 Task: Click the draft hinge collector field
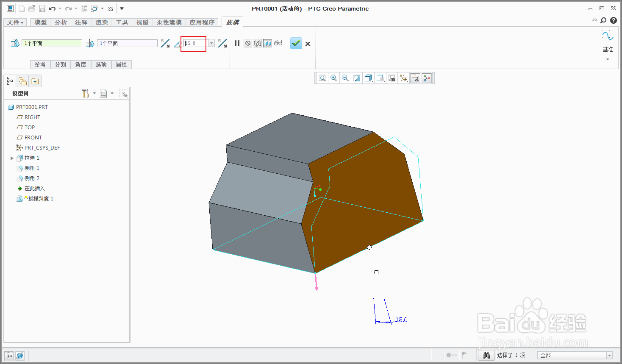(52, 43)
